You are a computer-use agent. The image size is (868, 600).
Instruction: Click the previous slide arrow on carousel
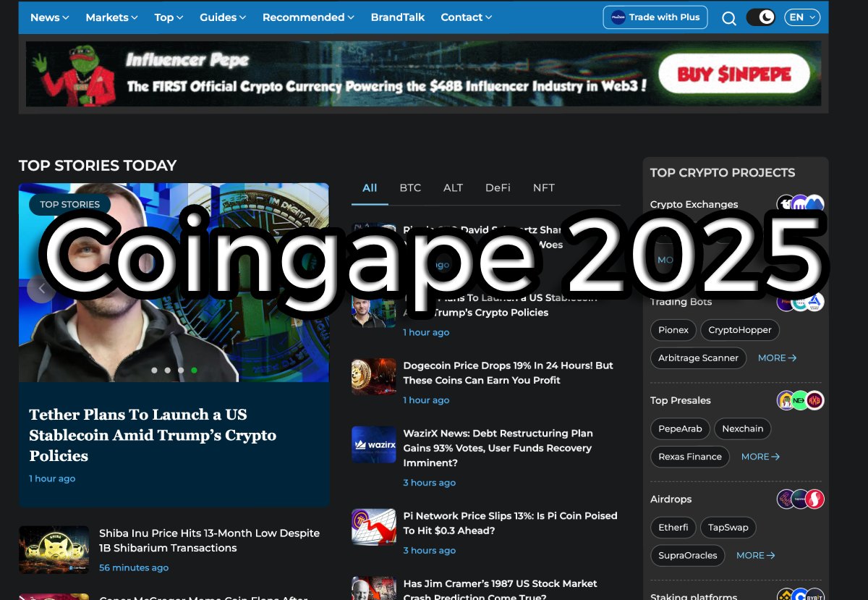[x=41, y=289]
